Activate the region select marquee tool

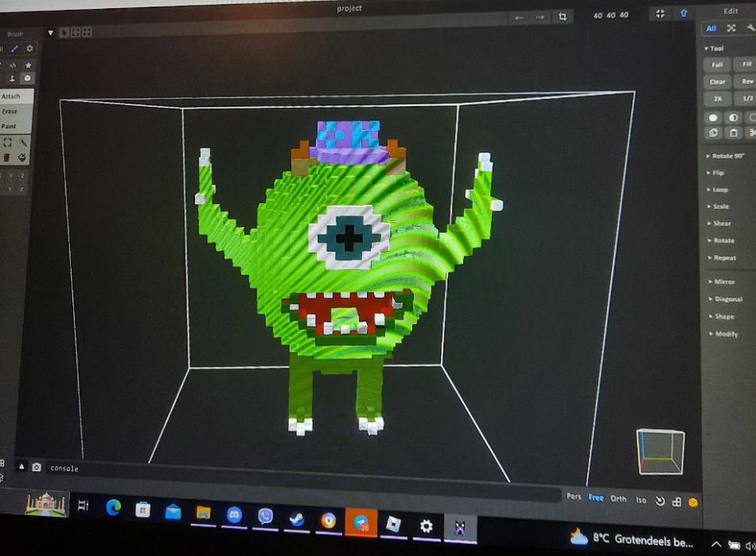[7, 142]
